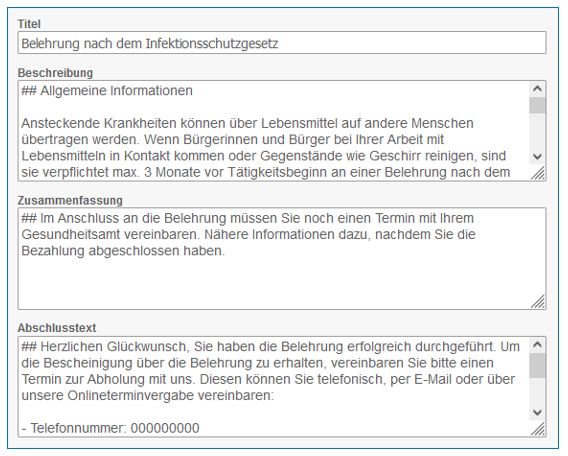Click Beschreibung scrollbar track below thumb
This screenshot has width=568, height=456.
537,131
